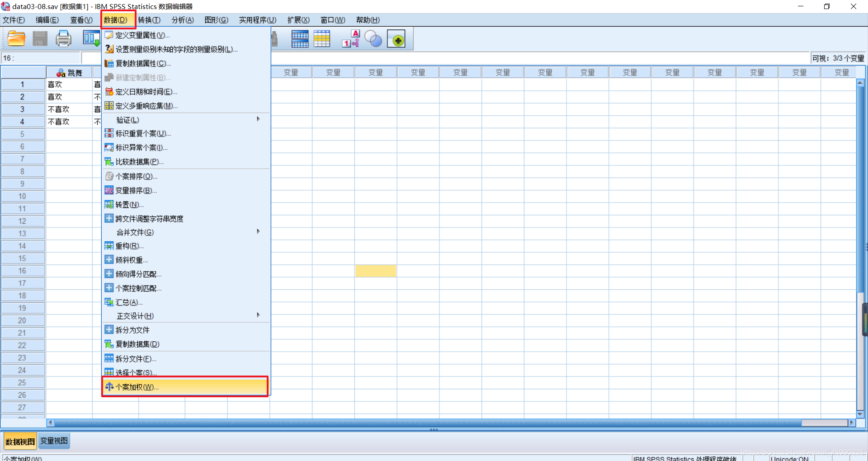This screenshot has height=461, width=868.
Task: Click the highlighted yellow cell in row 16
Action: tap(376, 271)
